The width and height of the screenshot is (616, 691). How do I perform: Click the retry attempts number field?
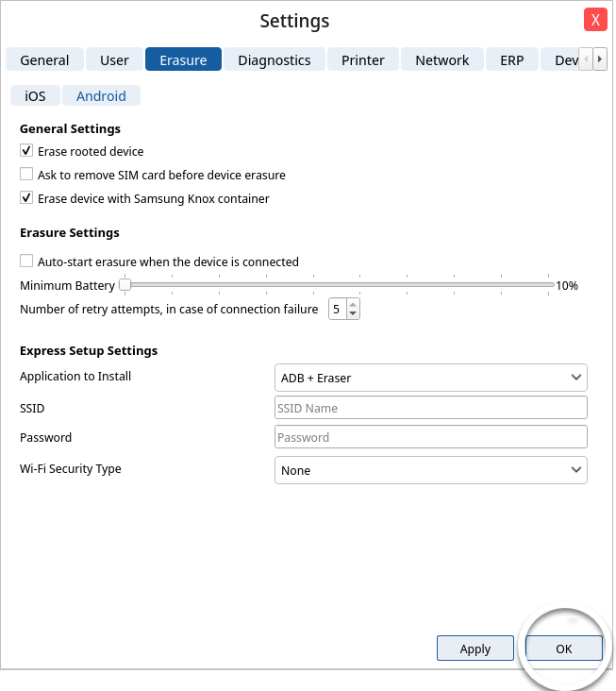coord(338,309)
